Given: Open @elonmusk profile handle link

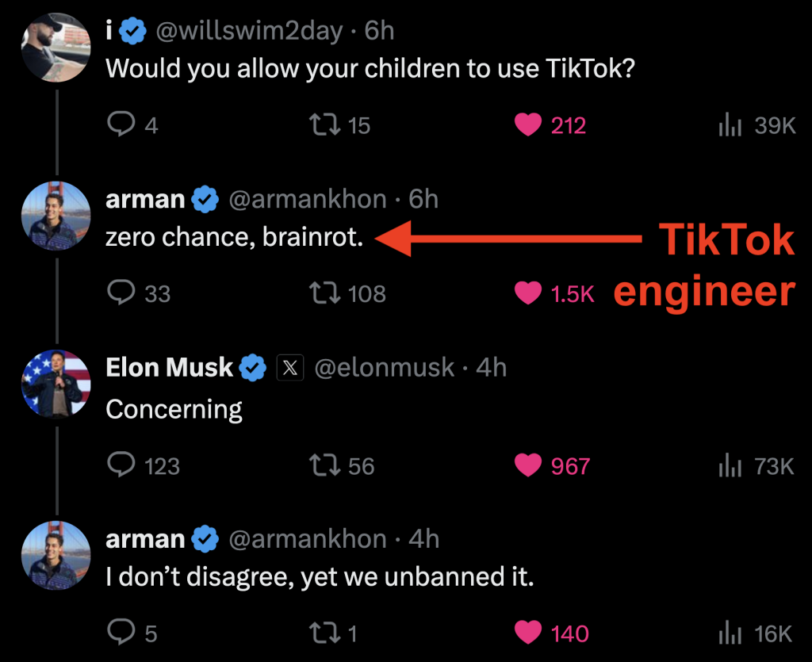Looking at the screenshot, I should tap(385, 368).
